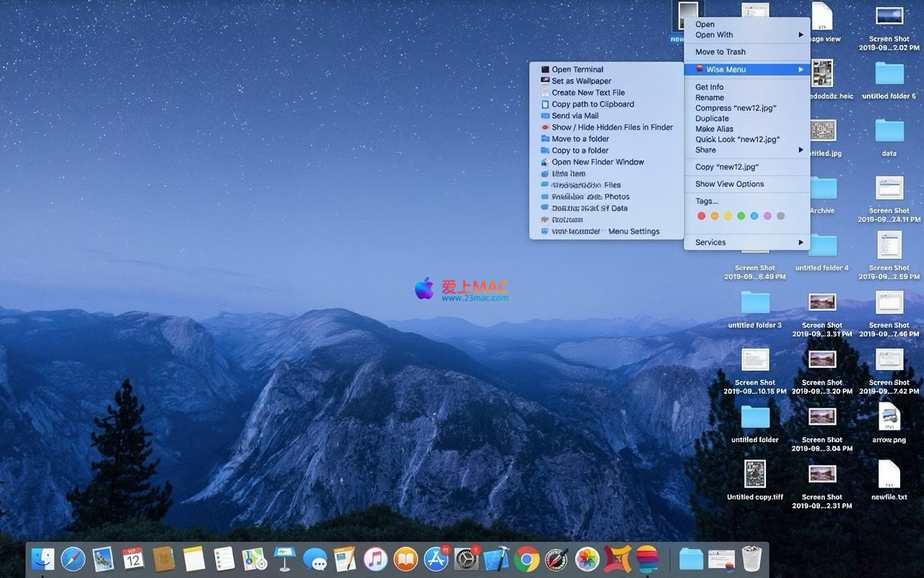Expand the Open With submenu arrow
Image resolution: width=924 pixels, height=578 pixels.
click(800, 35)
